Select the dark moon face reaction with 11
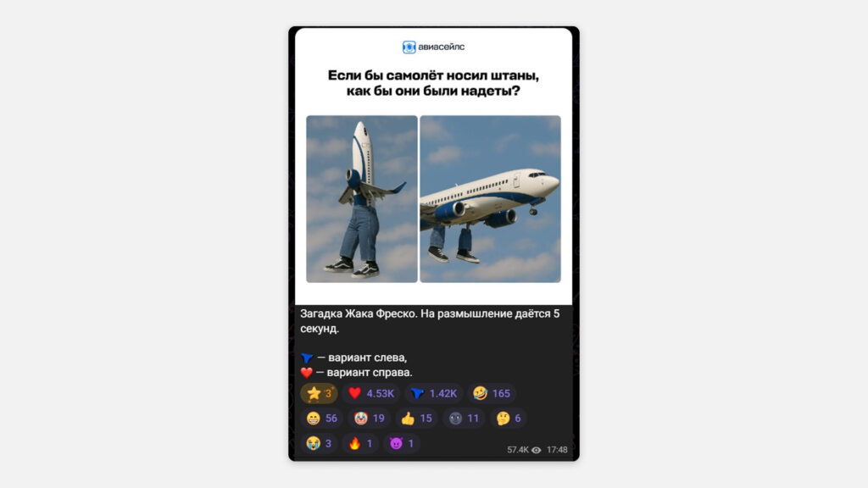Viewport: 868px width, 488px height. tap(464, 419)
